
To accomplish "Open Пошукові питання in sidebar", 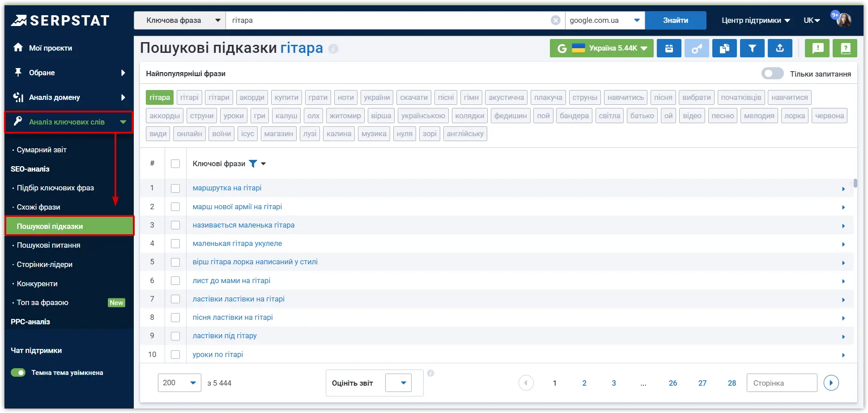I will click(x=49, y=245).
